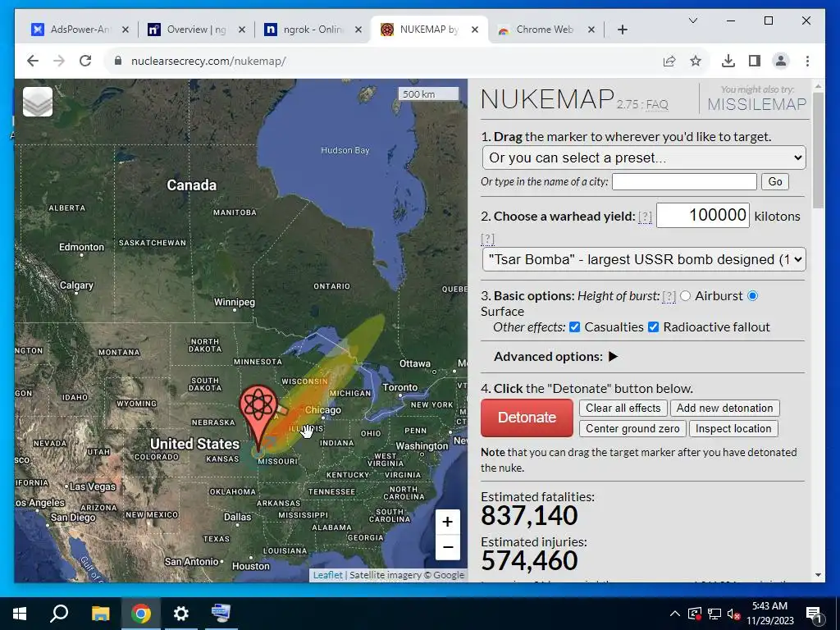Close the AdsPower tab
The height and width of the screenshot is (630, 840).
point(126,30)
